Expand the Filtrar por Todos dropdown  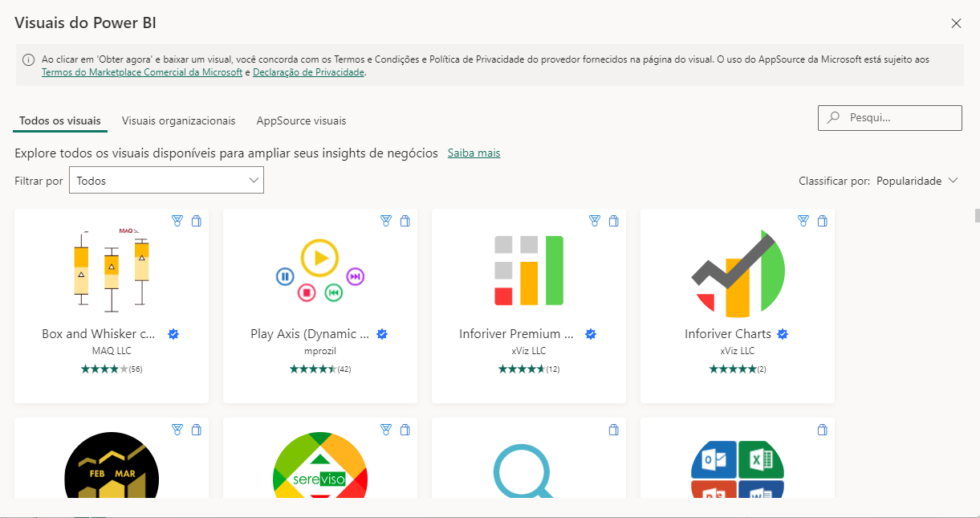point(166,181)
